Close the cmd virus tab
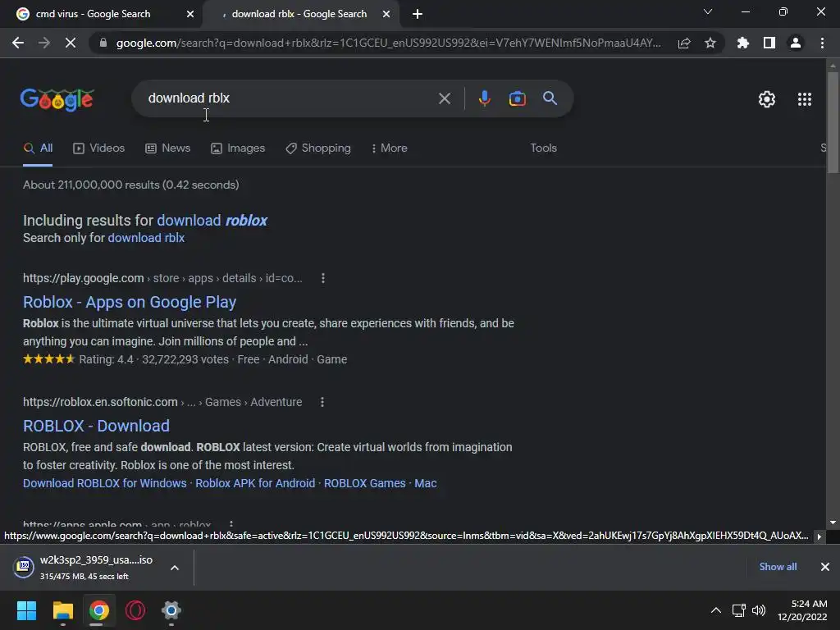The width and height of the screenshot is (840, 630). (190, 14)
